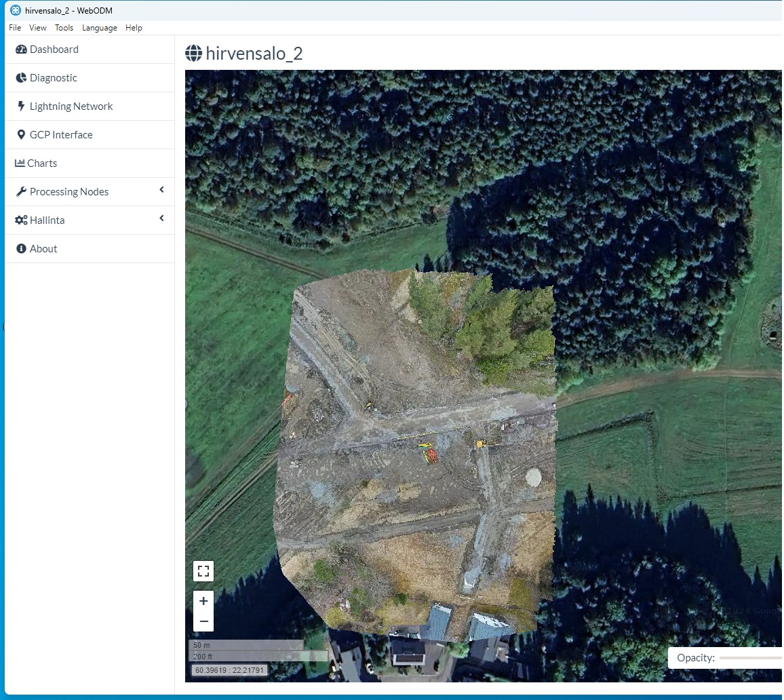This screenshot has height=700, width=784.
Task: Open the Tools menu
Action: [x=64, y=28]
